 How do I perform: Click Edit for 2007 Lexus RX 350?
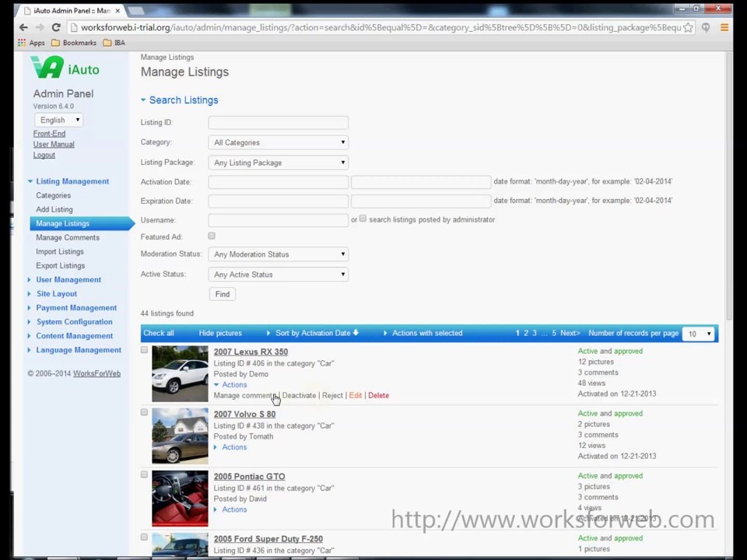356,396
